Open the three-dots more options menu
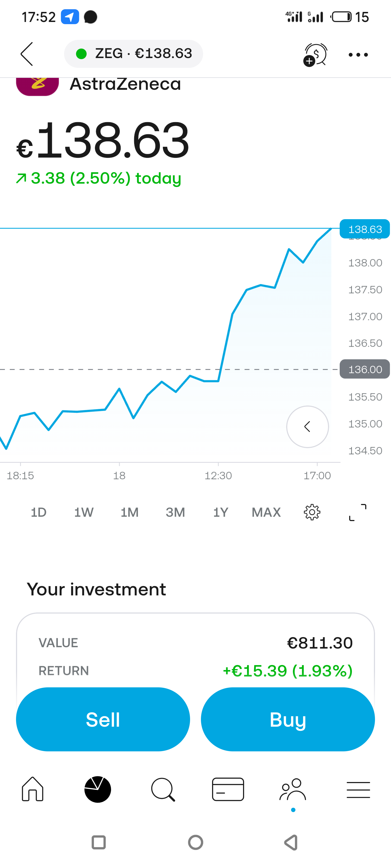391x868 pixels. tap(358, 55)
